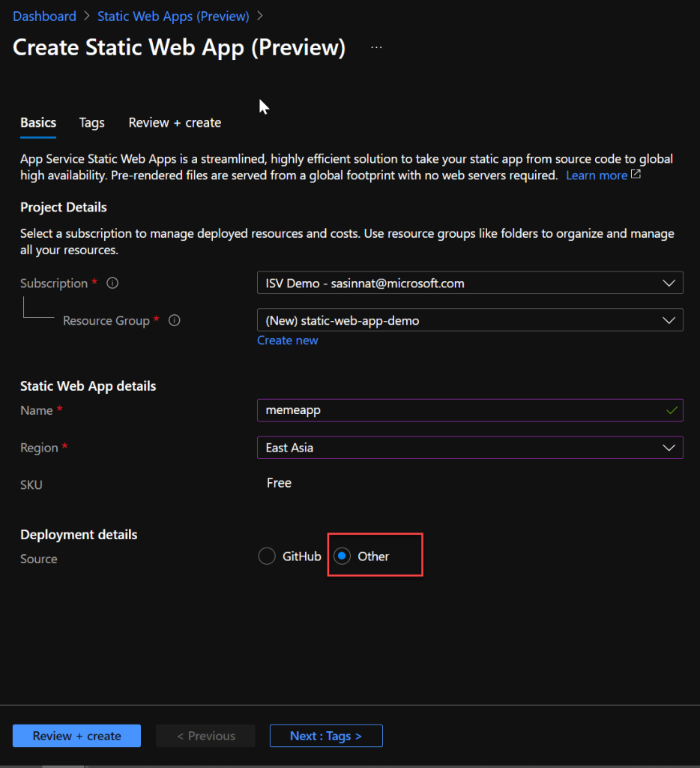The image size is (700, 768).
Task: Click the Project Details heading
Action: [x=64, y=207]
